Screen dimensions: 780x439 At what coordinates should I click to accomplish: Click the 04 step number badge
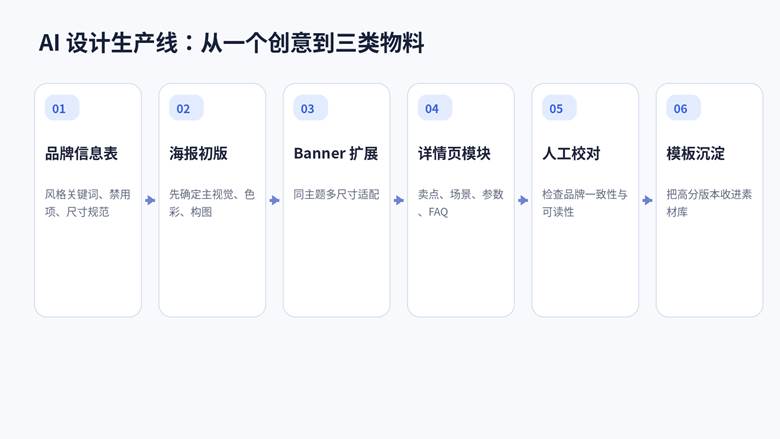pyautogui.click(x=434, y=108)
